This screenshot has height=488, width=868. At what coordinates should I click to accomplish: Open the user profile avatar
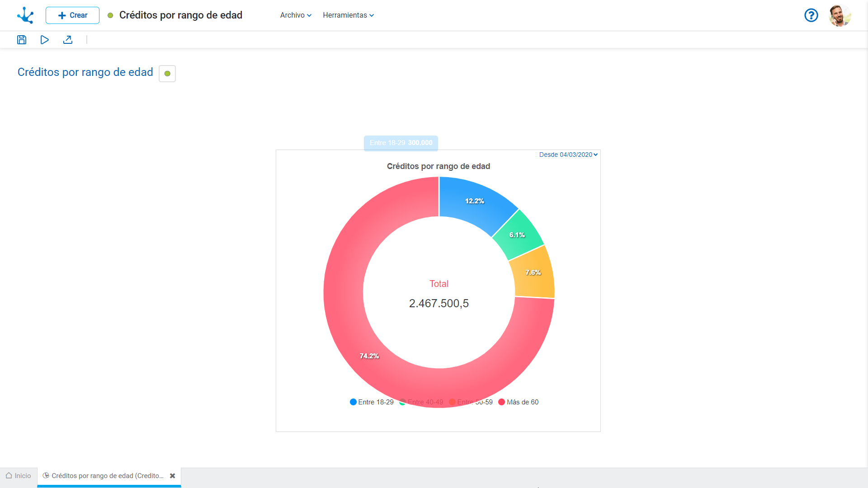[x=840, y=15]
